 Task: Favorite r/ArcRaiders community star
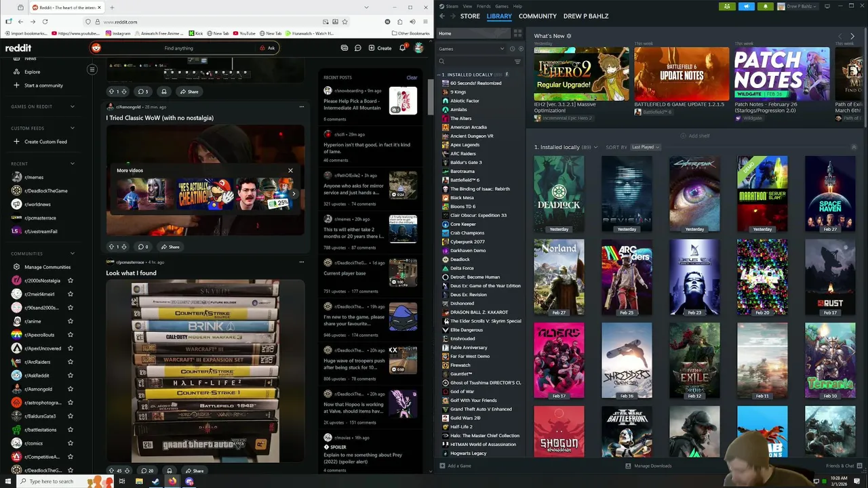(x=71, y=362)
